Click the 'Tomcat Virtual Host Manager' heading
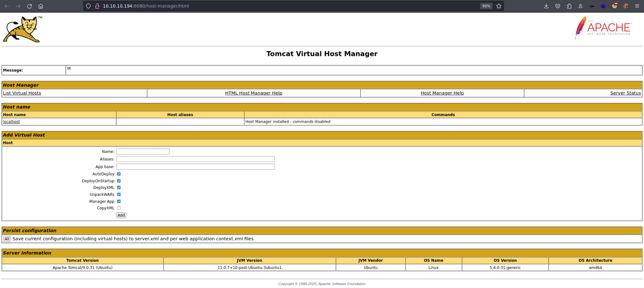The image size is (644, 288). tap(322, 54)
